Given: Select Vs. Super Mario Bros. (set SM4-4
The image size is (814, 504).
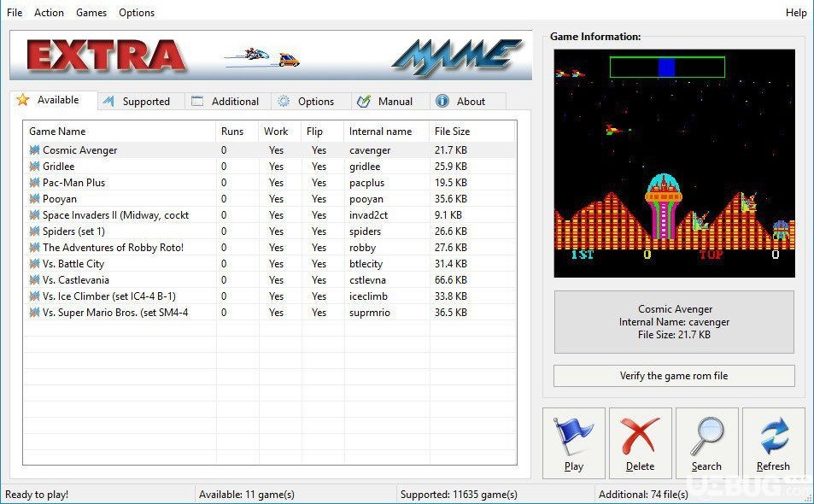Looking at the screenshot, I should [115, 312].
